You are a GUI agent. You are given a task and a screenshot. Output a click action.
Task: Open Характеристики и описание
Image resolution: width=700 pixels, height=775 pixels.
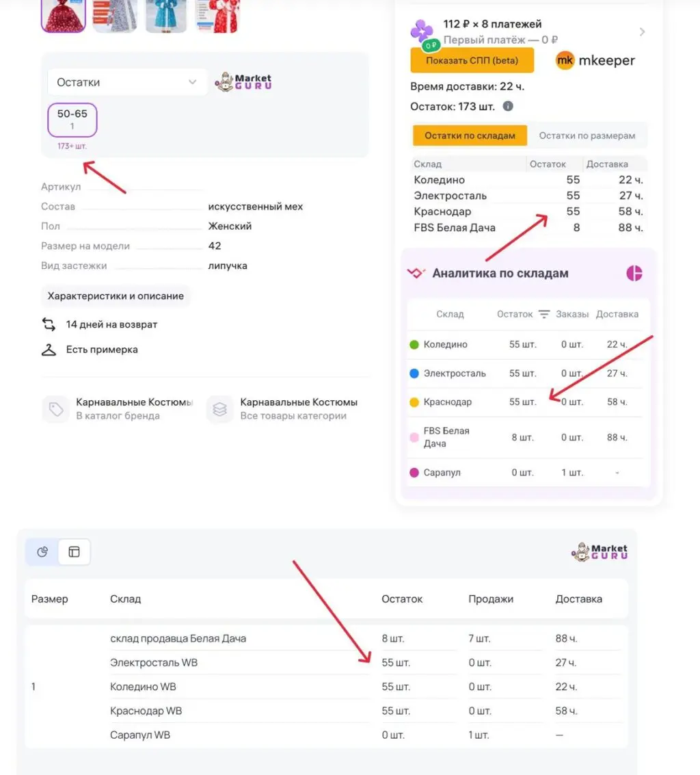[116, 296]
